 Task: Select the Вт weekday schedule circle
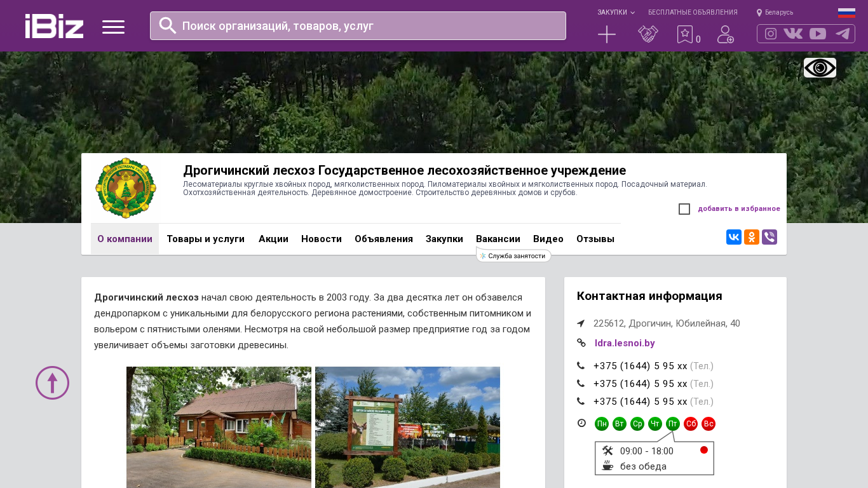pos(620,424)
